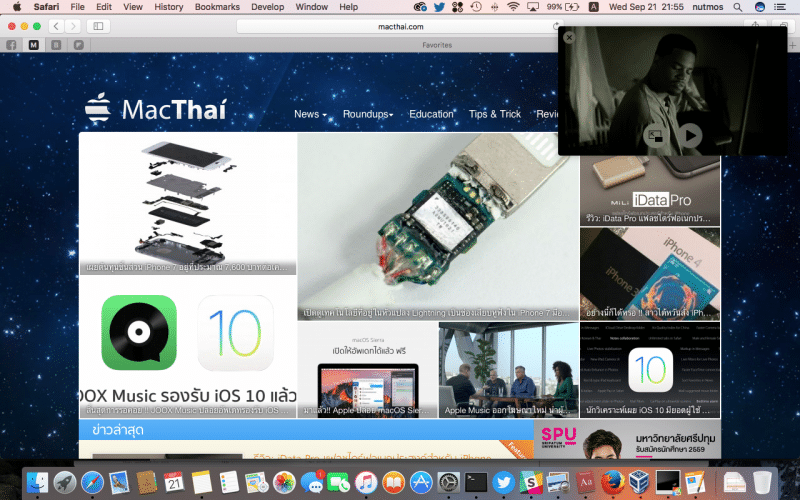Toggle the Safari sidebar button
Viewport: 800px width, 500px height.
(98, 26)
